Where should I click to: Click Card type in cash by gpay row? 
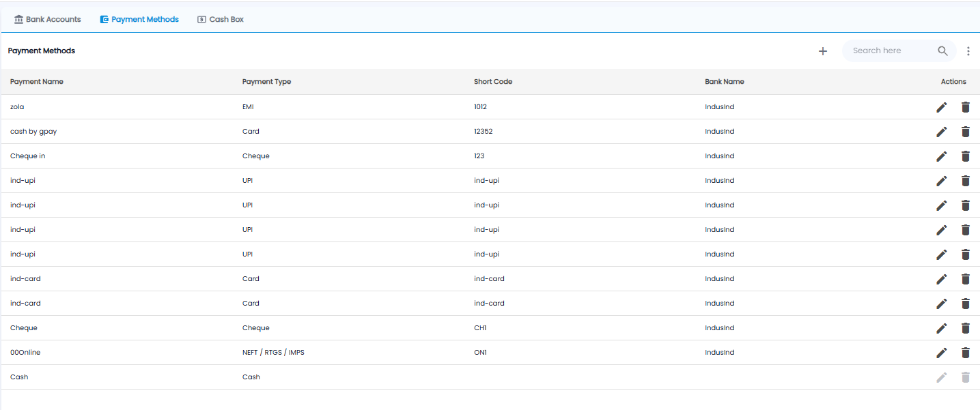[251, 132]
